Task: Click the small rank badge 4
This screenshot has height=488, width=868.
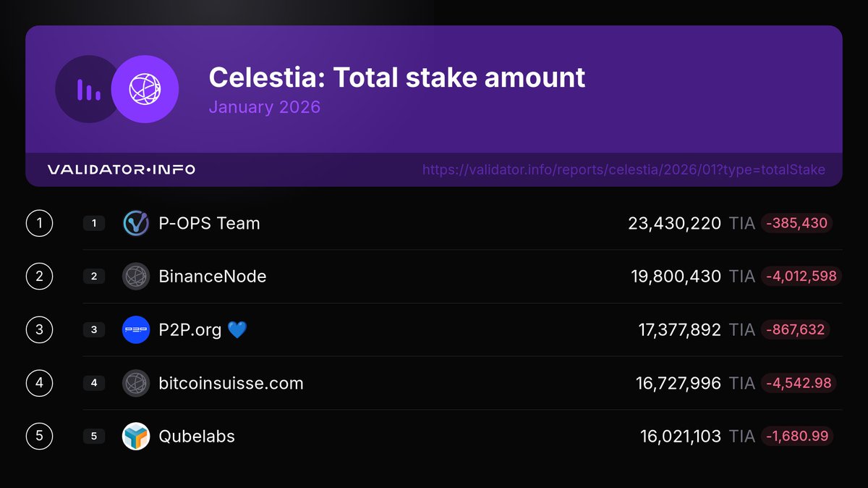Action: 94,383
